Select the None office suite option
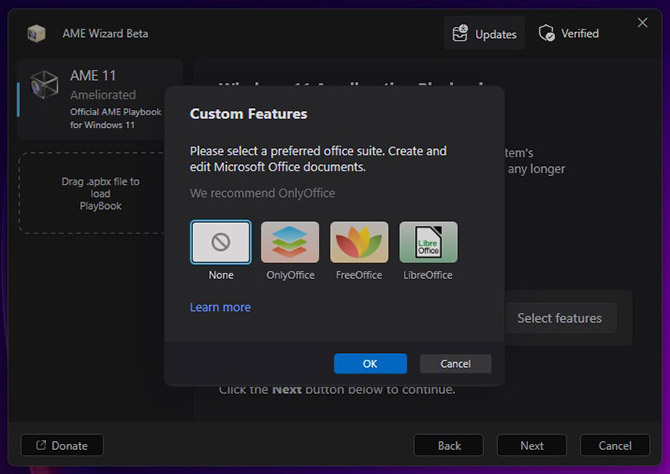The width and height of the screenshot is (670, 474). pos(221,242)
